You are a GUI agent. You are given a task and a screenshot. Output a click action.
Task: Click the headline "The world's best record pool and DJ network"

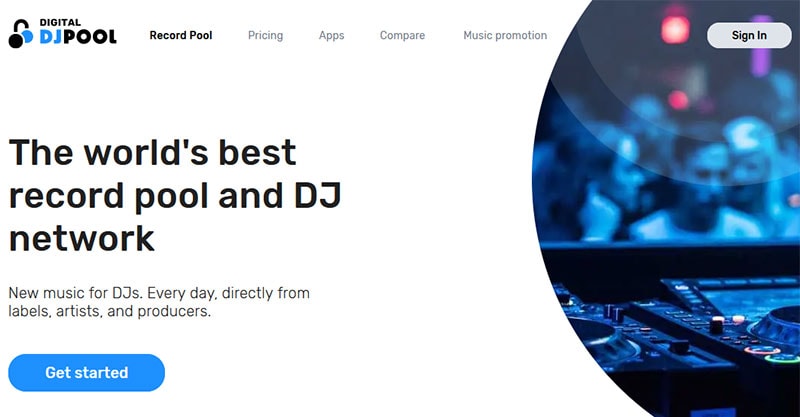175,195
